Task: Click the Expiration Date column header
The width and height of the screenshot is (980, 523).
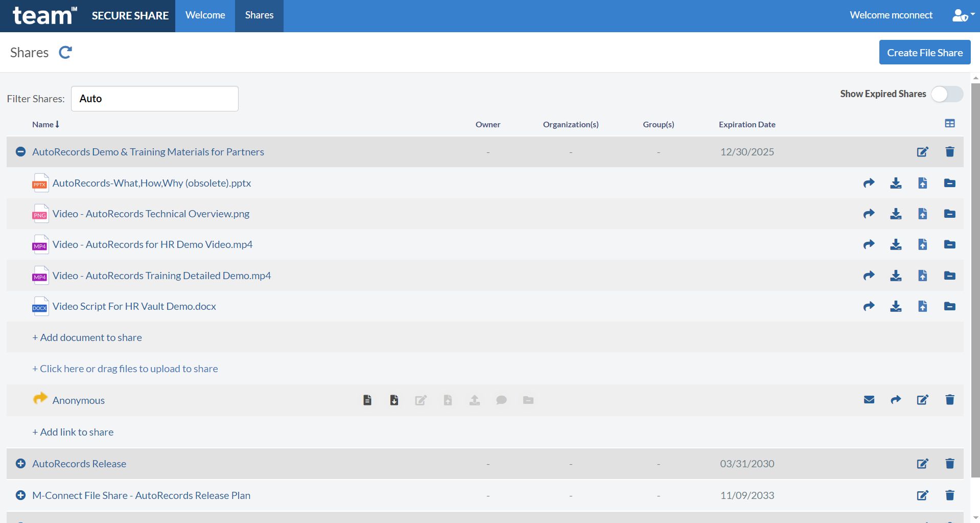Action: pyautogui.click(x=747, y=124)
